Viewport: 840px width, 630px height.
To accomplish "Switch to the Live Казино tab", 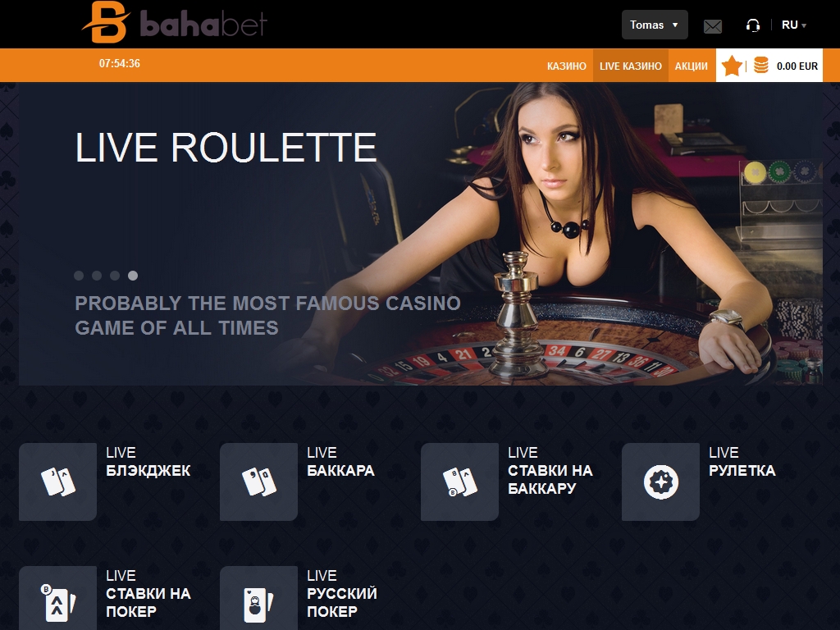I will pyautogui.click(x=631, y=66).
